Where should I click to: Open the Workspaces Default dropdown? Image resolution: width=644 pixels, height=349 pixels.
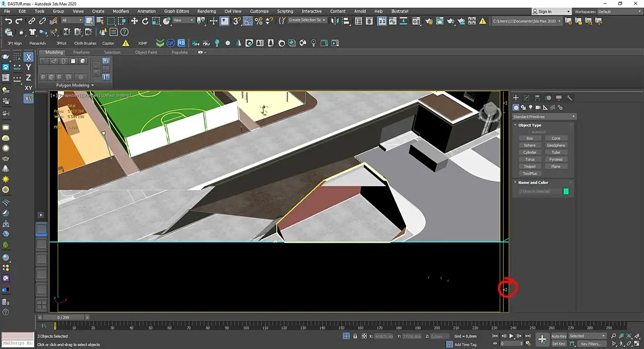pos(619,11)
